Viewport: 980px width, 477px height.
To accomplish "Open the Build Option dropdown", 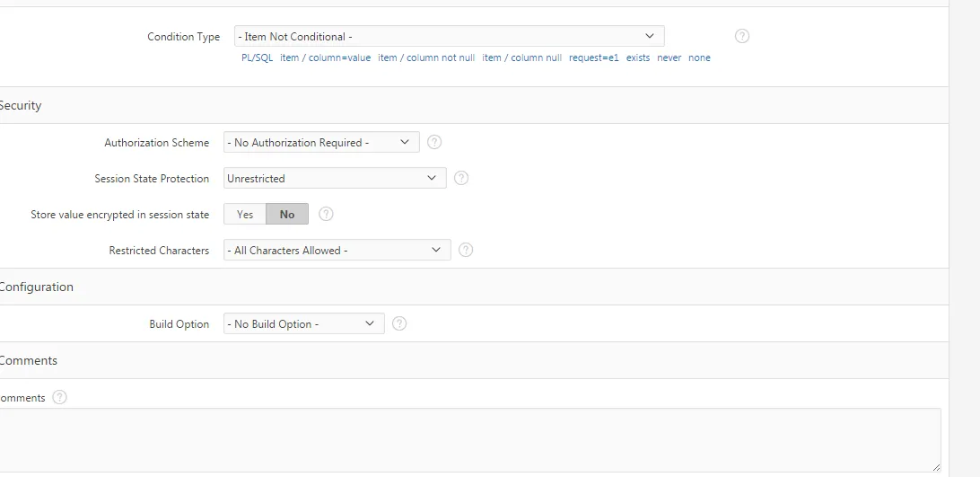I will point(303,323).
